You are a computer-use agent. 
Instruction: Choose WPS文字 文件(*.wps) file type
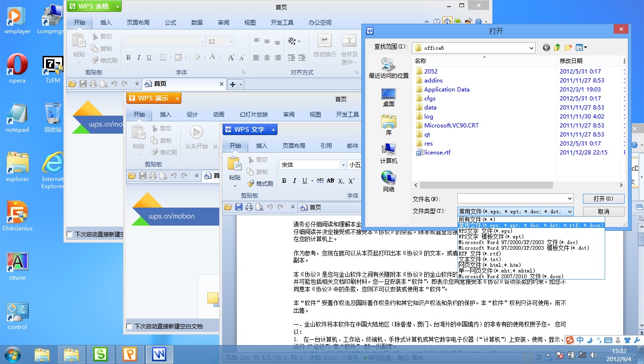tap(531, 231)
